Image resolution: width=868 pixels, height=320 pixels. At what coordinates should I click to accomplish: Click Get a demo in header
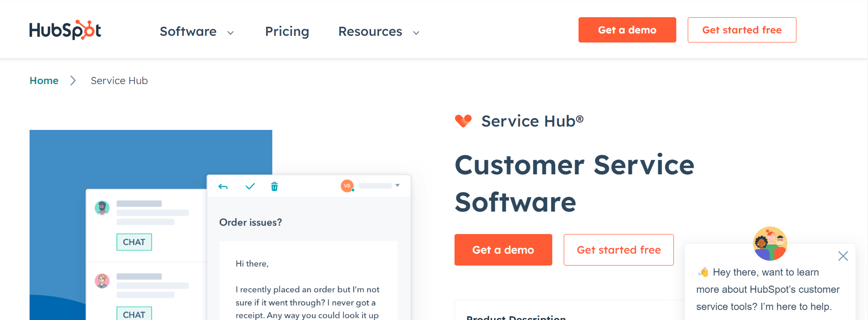(627, 30)
